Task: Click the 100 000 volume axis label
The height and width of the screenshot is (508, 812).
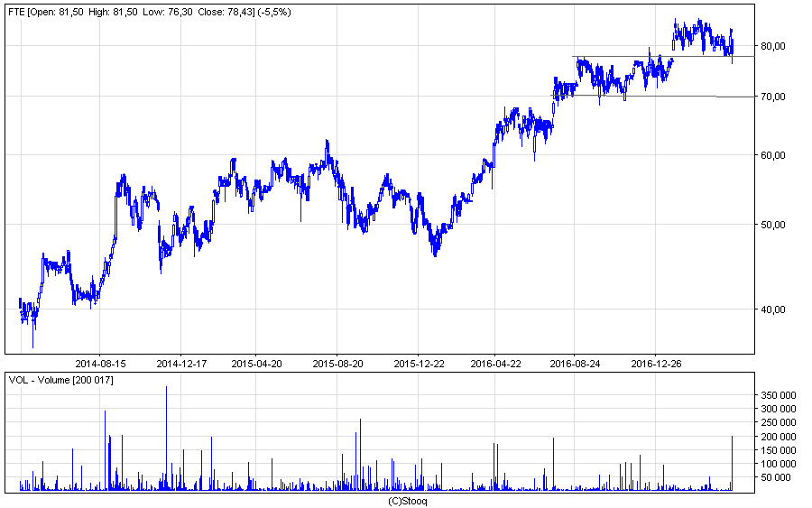Action: pyautogui.click(x=778, y=464)
